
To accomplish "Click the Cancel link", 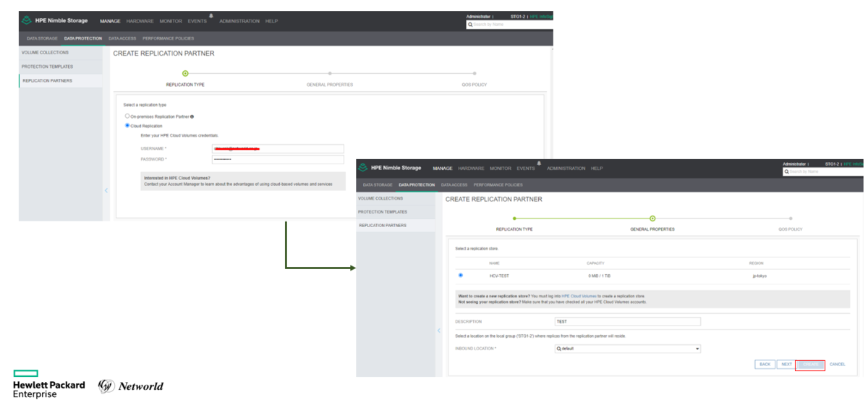I will point(837,365).
